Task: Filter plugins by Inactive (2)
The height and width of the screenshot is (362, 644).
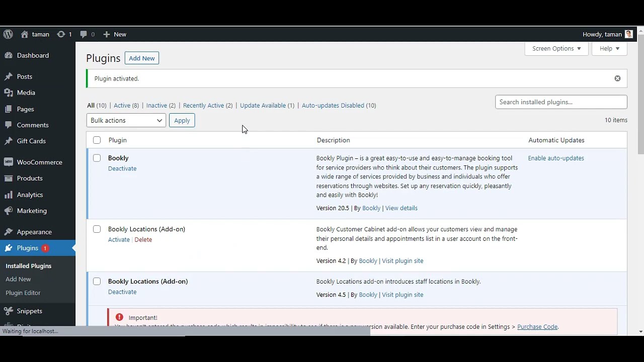Action: [161, 106]
